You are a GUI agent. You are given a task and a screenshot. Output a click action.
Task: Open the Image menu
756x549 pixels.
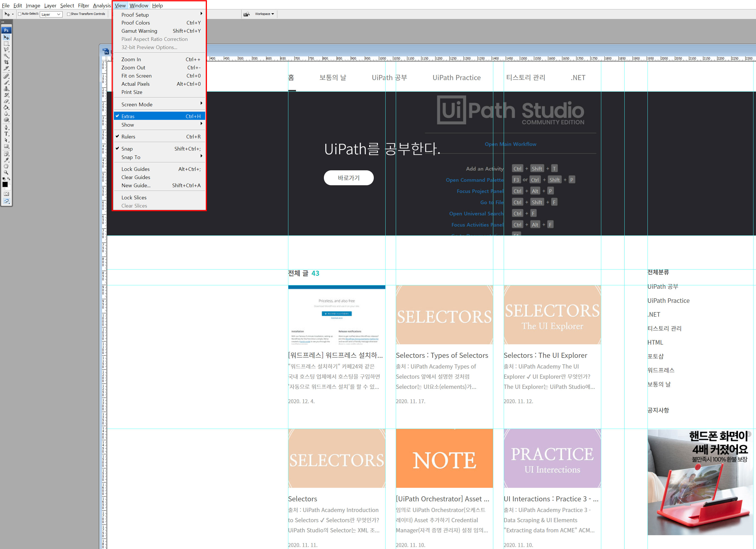coord(33,5)
